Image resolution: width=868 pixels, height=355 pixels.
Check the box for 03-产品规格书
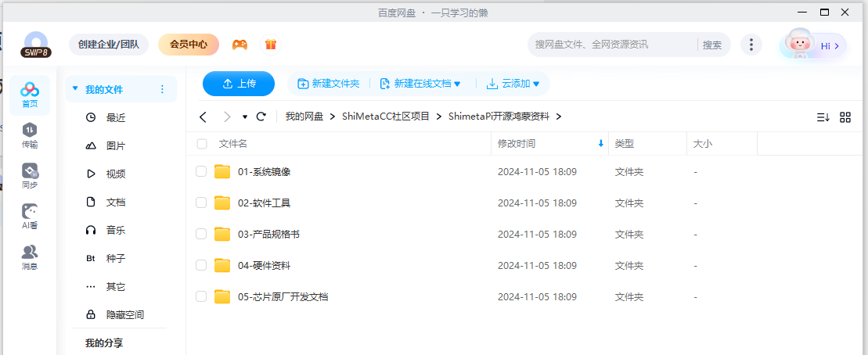click(201, 235)
